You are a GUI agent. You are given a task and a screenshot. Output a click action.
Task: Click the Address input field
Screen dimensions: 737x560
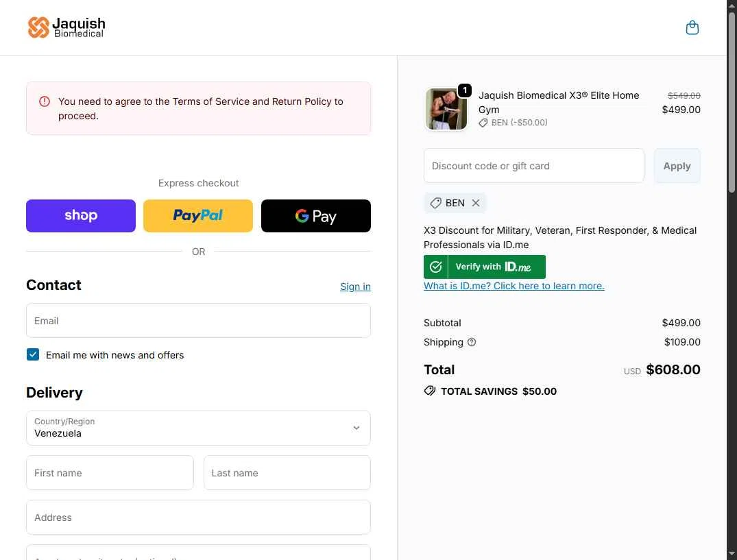(x=198, y=518)
